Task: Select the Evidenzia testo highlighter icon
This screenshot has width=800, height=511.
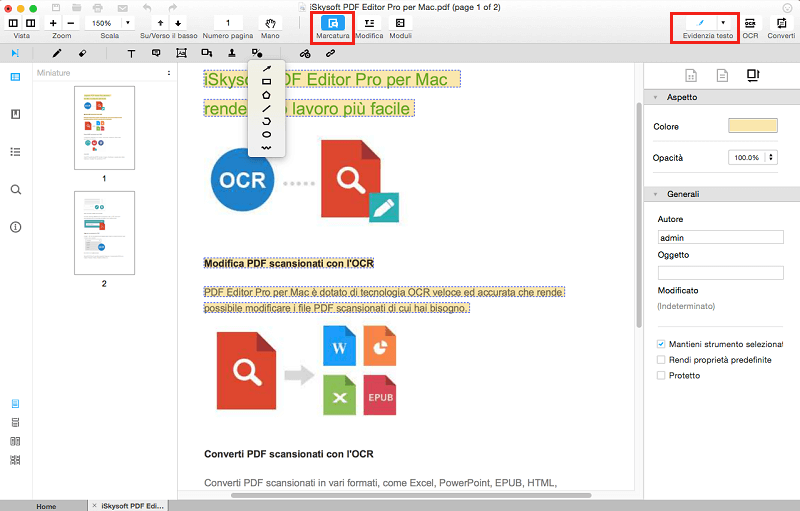Action: pyautogui.click(x=700, y=23)
